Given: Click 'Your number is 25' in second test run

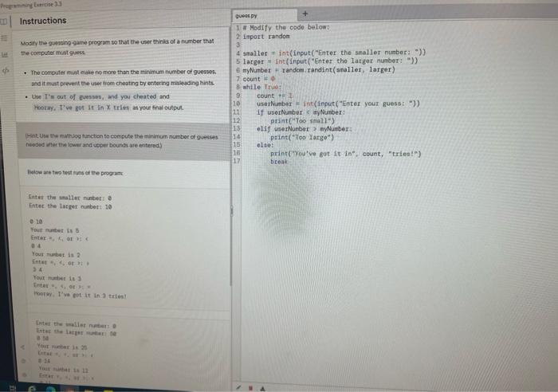Looking at the screenshot, I should [x=62, y=347].
